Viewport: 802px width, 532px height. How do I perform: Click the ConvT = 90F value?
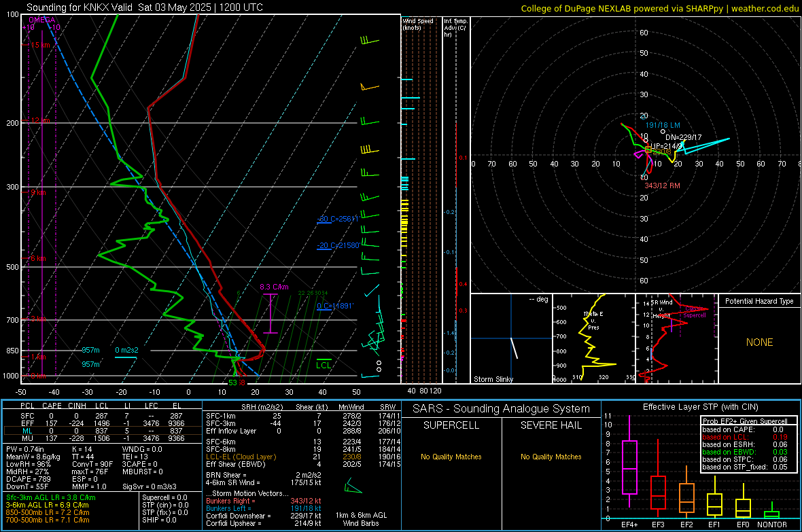point(92,464)
